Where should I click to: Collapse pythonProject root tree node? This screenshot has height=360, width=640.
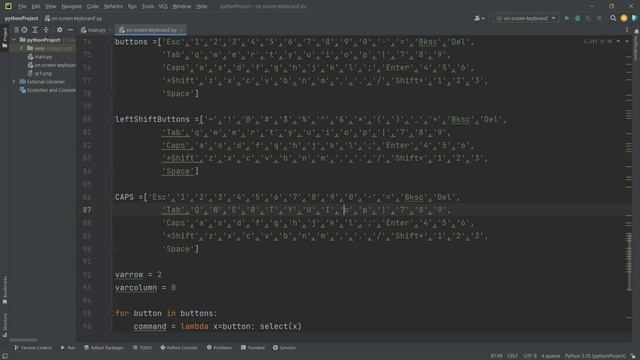click(15, 40)
